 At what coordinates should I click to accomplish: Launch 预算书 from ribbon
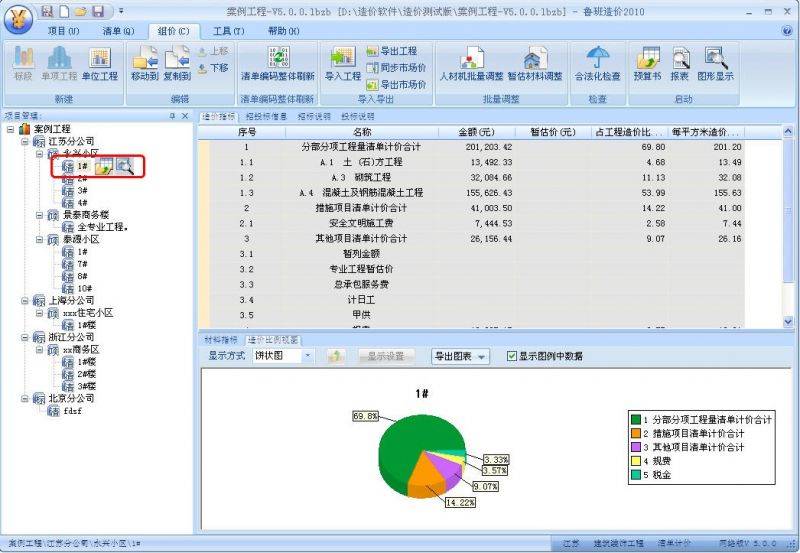[647, 64]
